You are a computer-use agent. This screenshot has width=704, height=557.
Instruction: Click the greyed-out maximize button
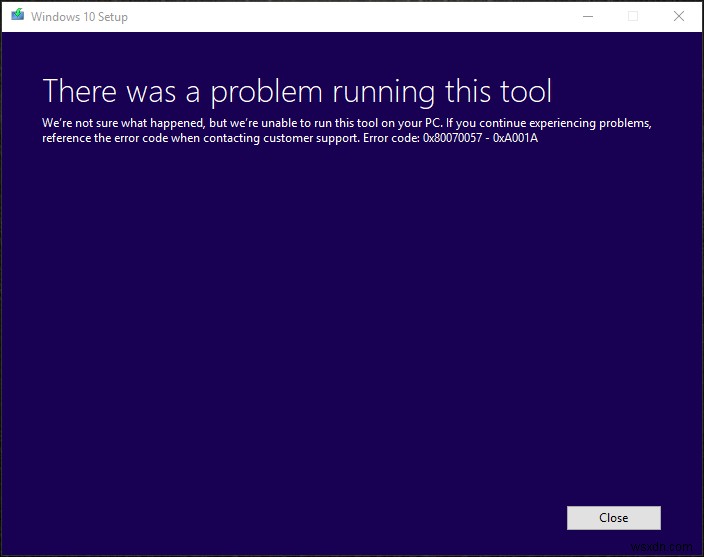click(x=633, y=17)
